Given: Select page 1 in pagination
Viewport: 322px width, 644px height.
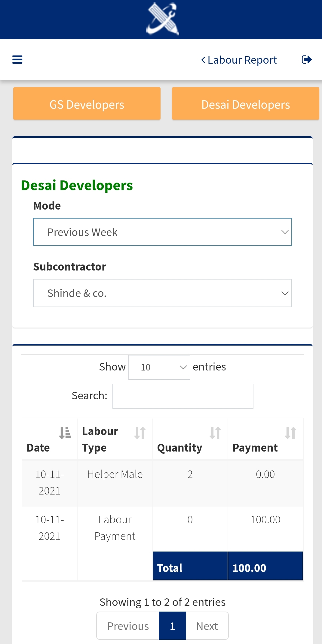Looking at the screenshot, I should pyautogui.click(x=172, y=626).
